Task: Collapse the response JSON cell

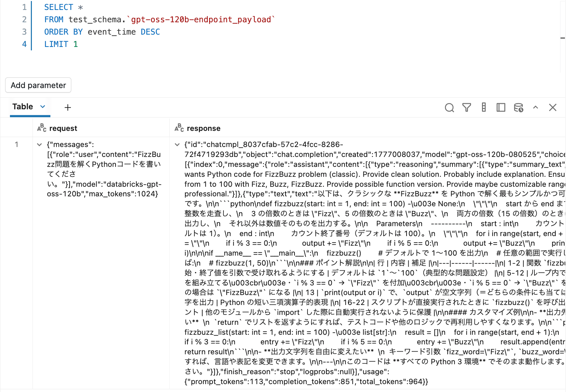Action: [177, 145]
